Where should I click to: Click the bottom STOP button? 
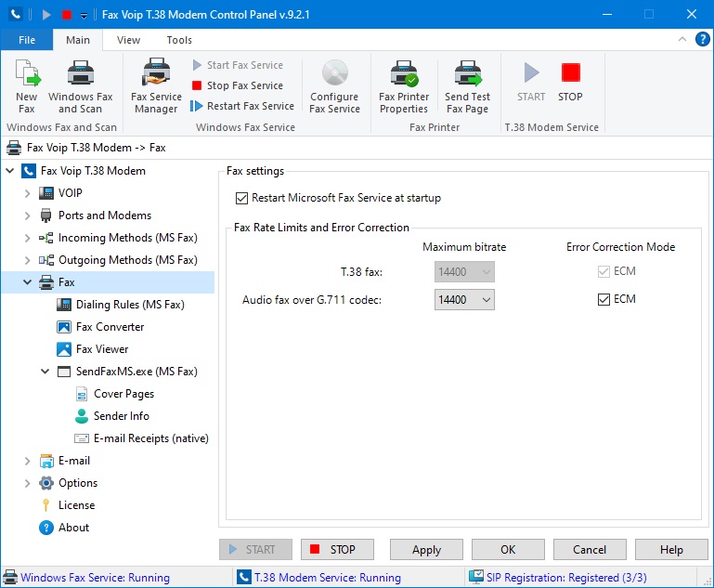[x=337, y=550]
